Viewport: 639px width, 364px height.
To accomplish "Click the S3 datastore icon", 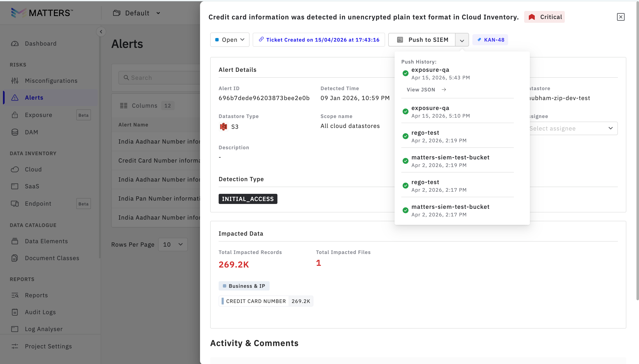I will (x=223, y=127).
